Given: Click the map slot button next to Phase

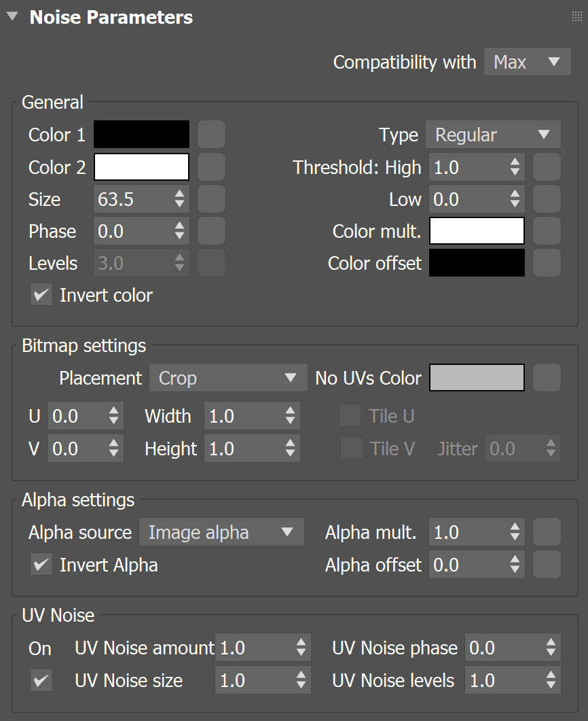Looking at the screenshot, I should coord(211,231).
